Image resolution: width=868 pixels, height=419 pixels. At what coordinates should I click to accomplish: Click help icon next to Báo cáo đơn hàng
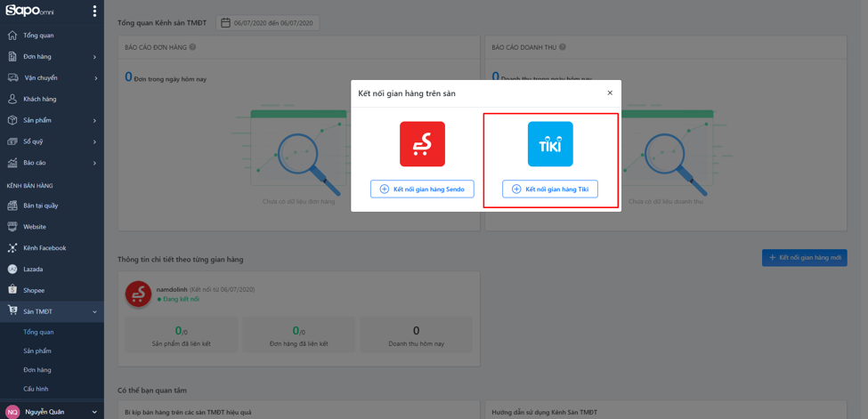coord(192,47)
